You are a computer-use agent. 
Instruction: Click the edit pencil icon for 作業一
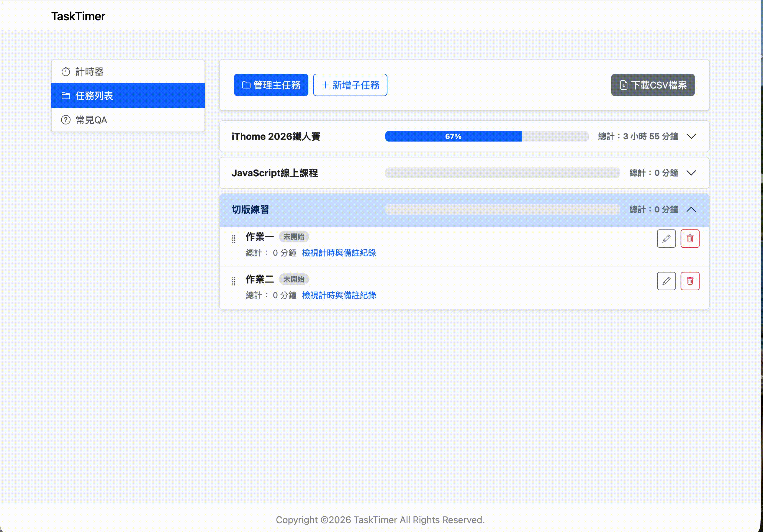[x=666, y=239]
